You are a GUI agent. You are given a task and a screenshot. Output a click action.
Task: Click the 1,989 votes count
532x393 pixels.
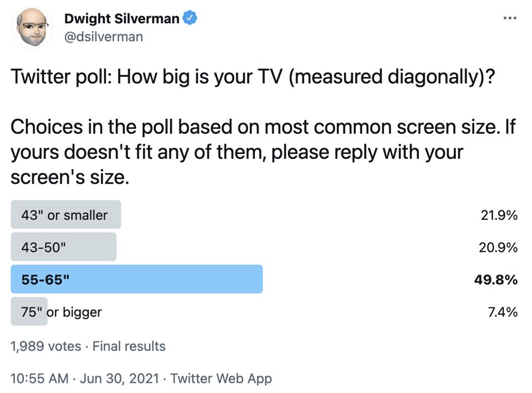(x=45, y=346)
